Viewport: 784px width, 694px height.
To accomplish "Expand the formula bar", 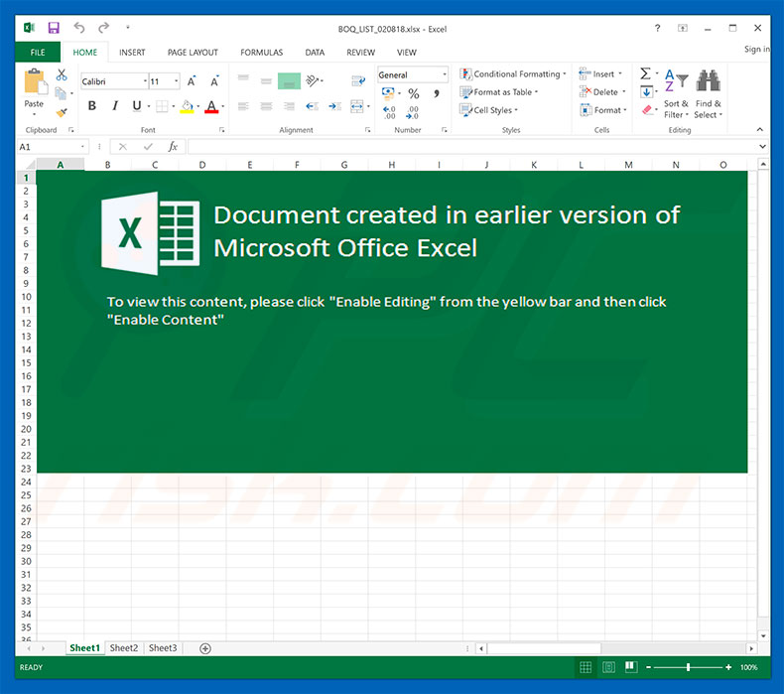I will pyautogui.click(x=762, y=147).
